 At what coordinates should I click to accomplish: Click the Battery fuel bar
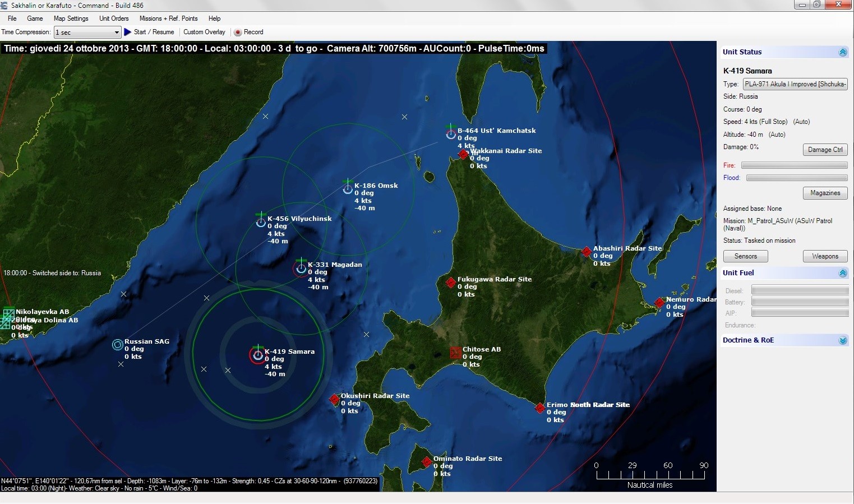coord(800,302)
